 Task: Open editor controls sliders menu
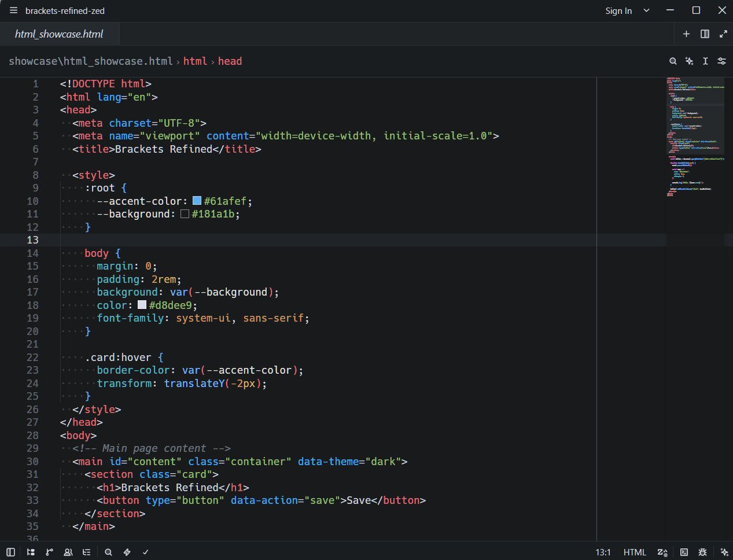click(x=721, y=61)
